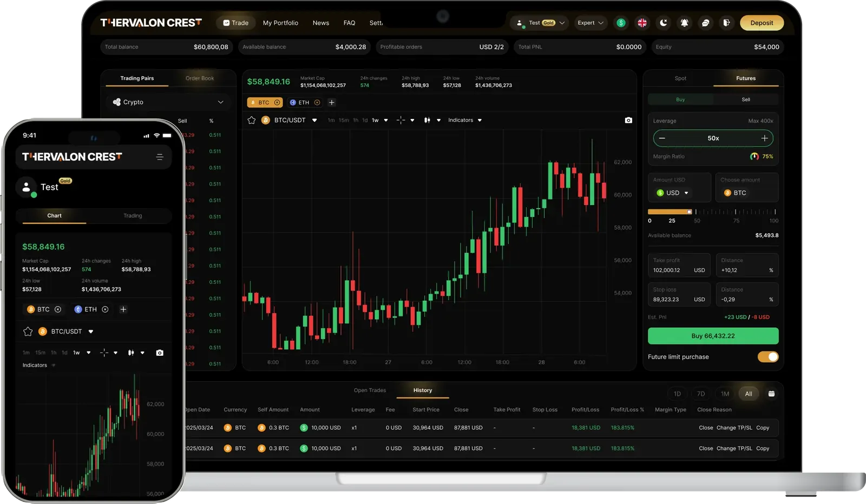Close the ETH pair tab on laptop
The height and width of the screenshot is (504, 866).
(317, 102)
